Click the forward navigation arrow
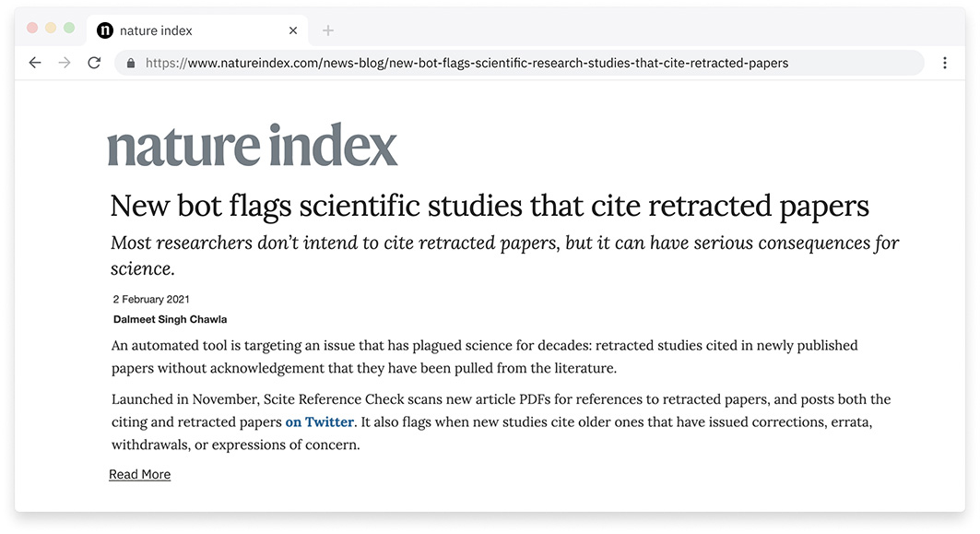 [x=65, y=62]
